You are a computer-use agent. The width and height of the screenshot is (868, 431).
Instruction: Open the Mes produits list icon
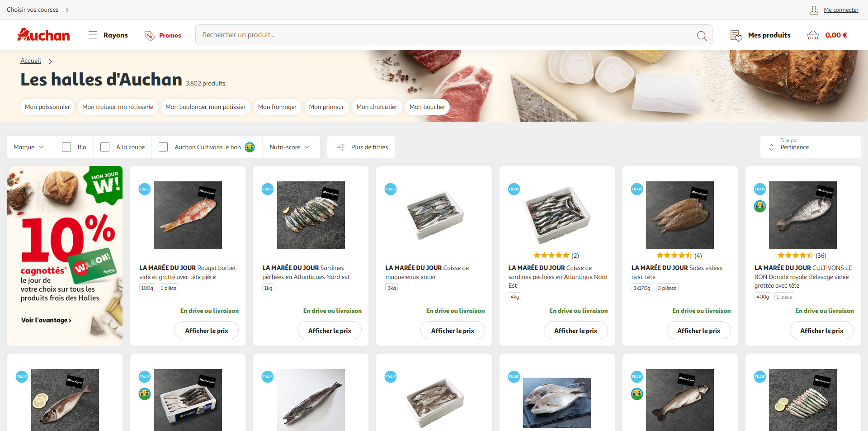coord(736,35)
